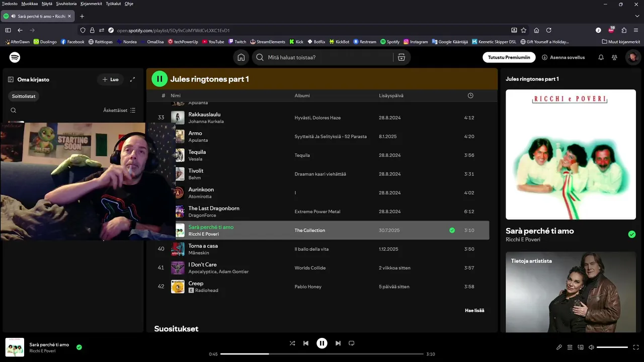This screenshot has width=644, height=362.
Task: Select Creep by Radiohead track
Action: 322,287
